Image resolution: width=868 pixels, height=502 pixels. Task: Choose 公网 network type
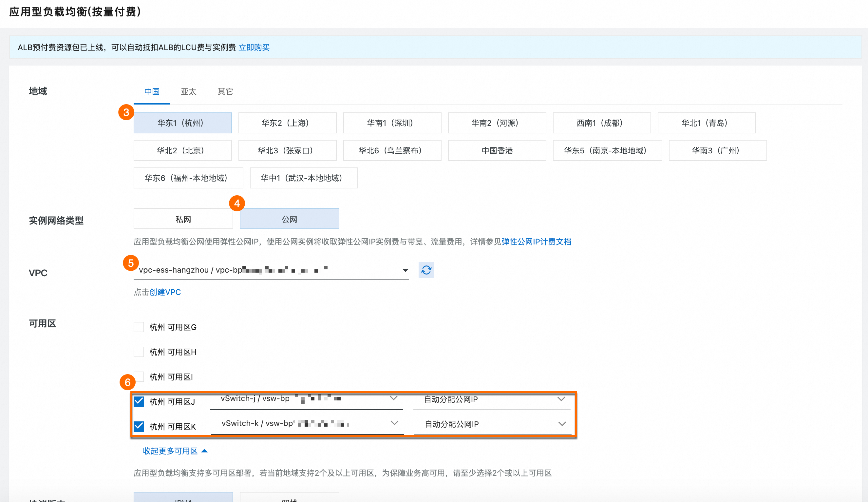coord(289,219)
